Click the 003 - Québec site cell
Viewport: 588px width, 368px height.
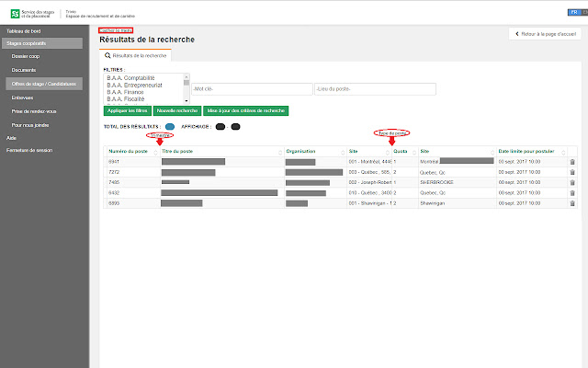pyautogui.click(x=369, y=172)
